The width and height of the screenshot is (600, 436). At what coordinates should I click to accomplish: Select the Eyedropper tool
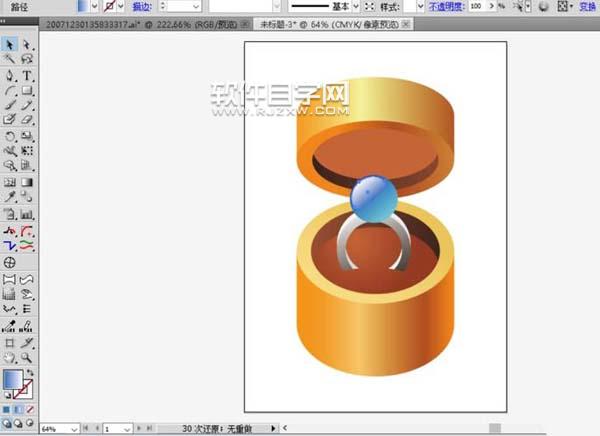coord(10,197)
